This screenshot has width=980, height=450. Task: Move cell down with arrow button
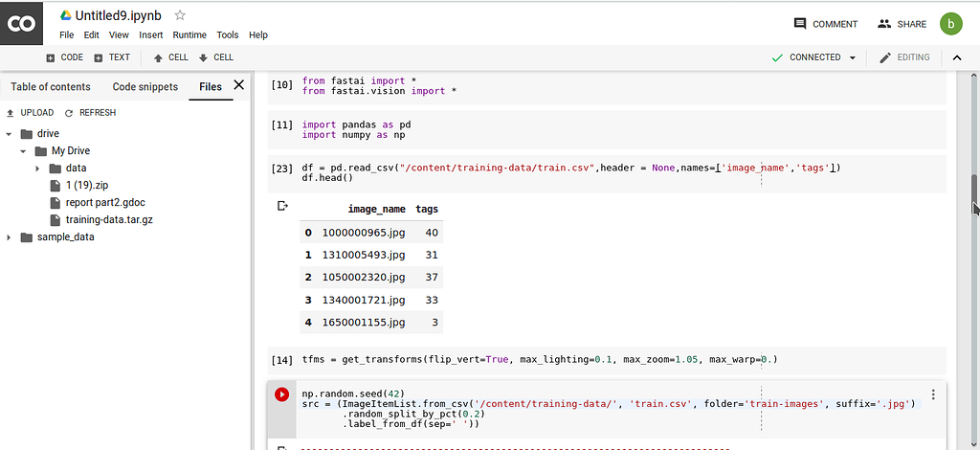215,57
